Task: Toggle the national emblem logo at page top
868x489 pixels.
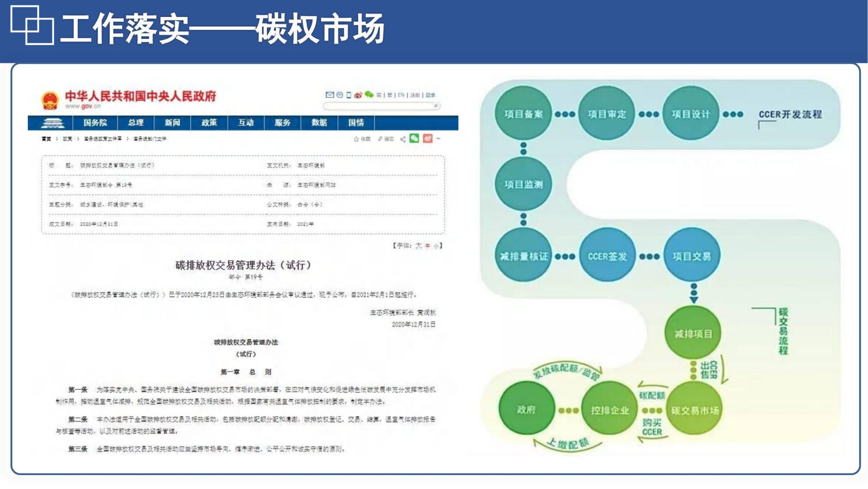Action: (x=51, y=100)
